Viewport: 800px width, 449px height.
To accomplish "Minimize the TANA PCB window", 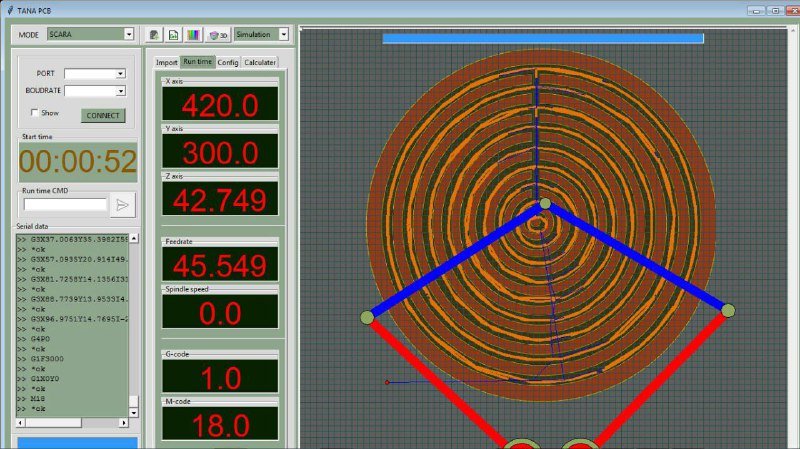I will 757,11.
